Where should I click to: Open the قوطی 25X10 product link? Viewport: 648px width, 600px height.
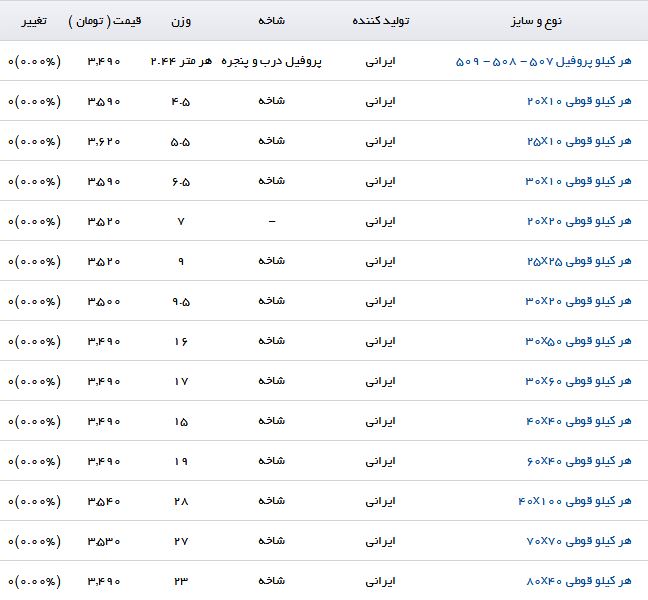[579, 141]
